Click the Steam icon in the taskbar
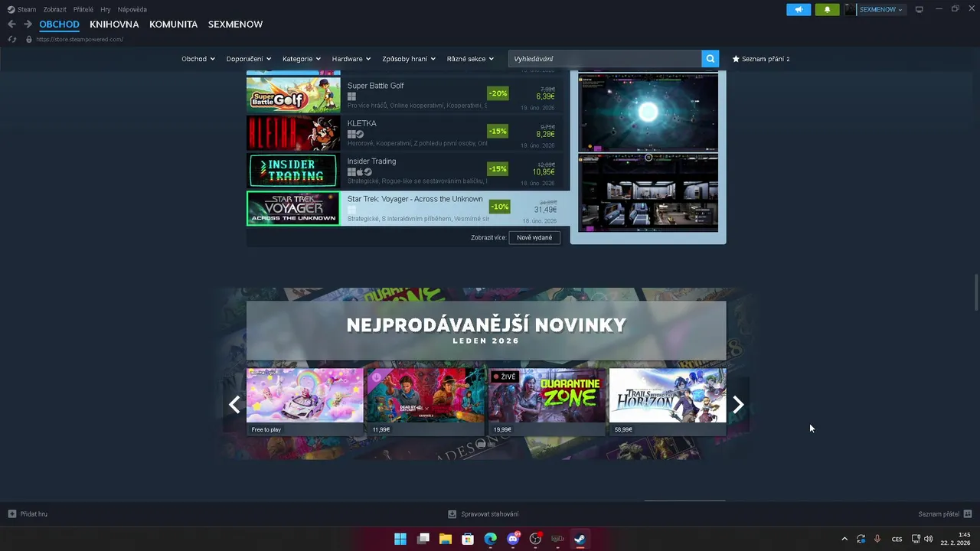The height and width of the screenshot is (551, 980). 580,539
